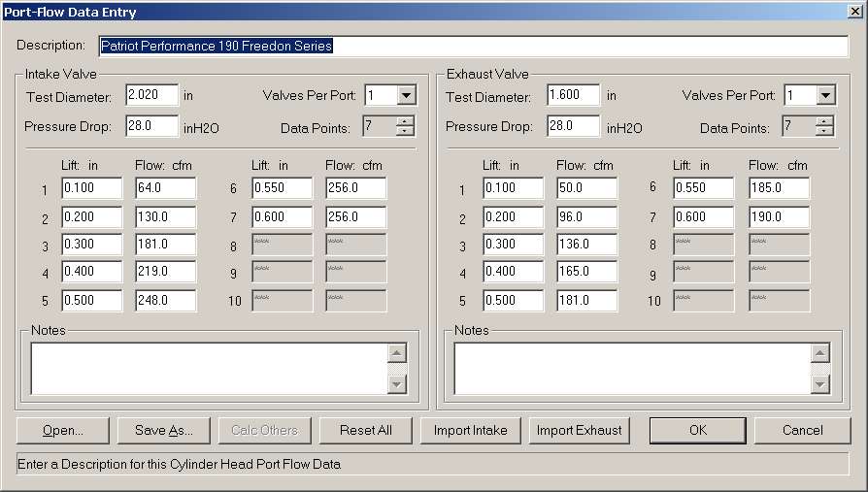Click inside the Intake Valve Notes box

click(210, 369)
